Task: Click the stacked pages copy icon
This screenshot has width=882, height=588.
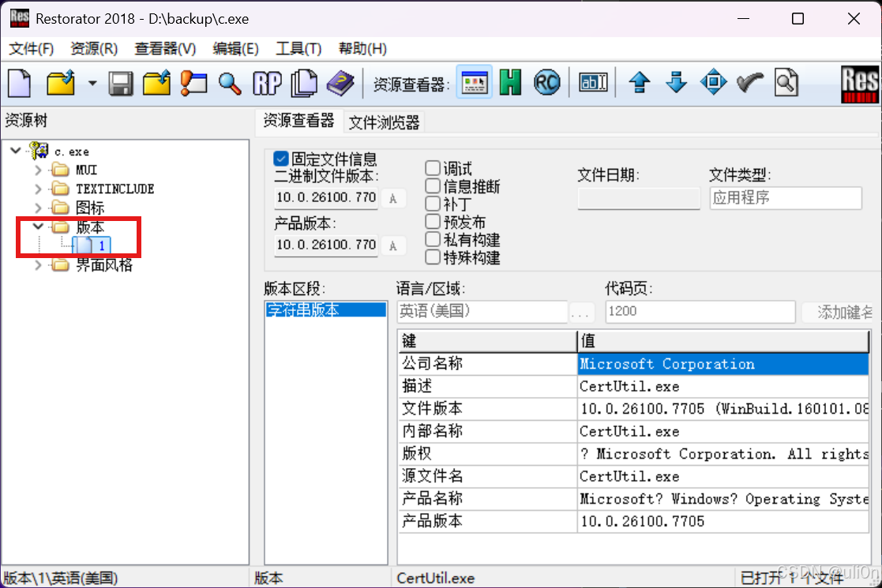Action: (x=304, y=84)
